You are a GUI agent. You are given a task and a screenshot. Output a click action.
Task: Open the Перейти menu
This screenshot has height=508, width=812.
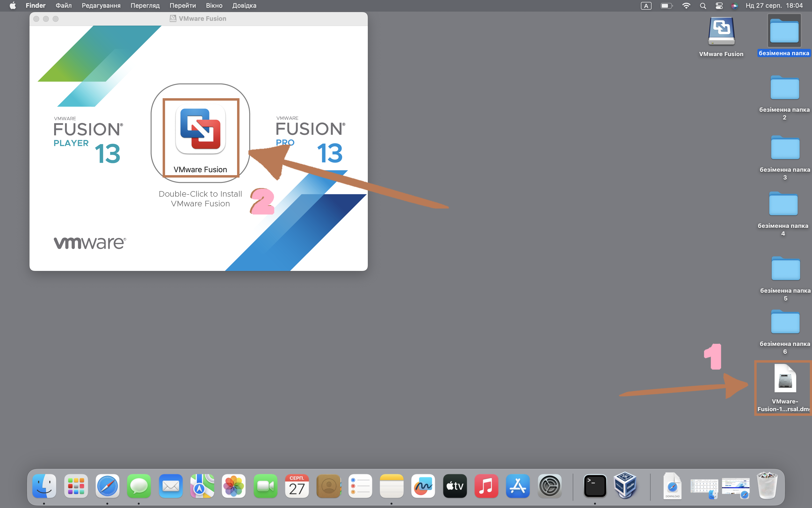click(x=182, y=5)
